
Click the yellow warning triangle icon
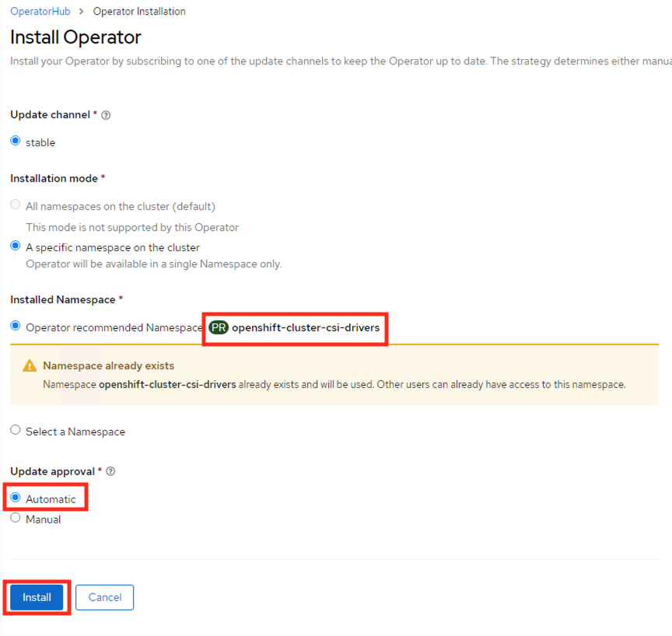coord(30,365)
